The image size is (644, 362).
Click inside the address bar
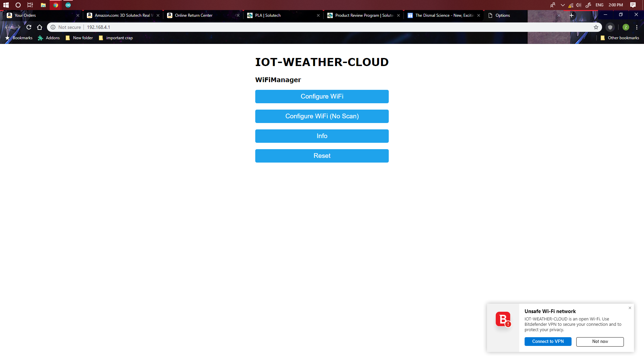pos(201,27)
